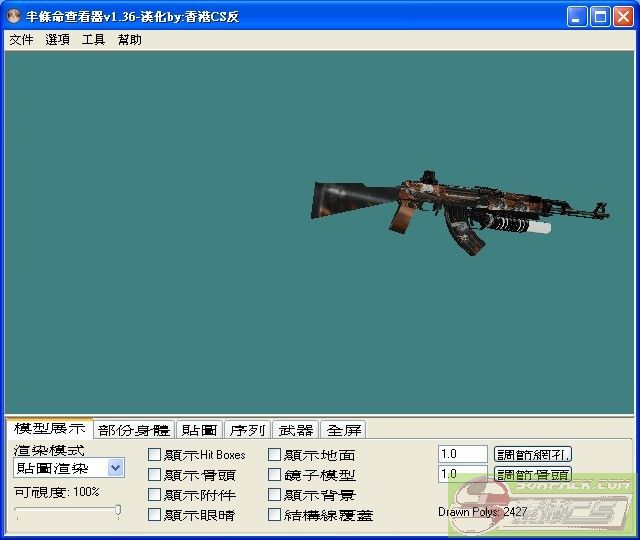Image resolution: width=640 pixels, height=540 pixels.
Task: Switch to the 部份身體 tab
Action: point(134,430)
